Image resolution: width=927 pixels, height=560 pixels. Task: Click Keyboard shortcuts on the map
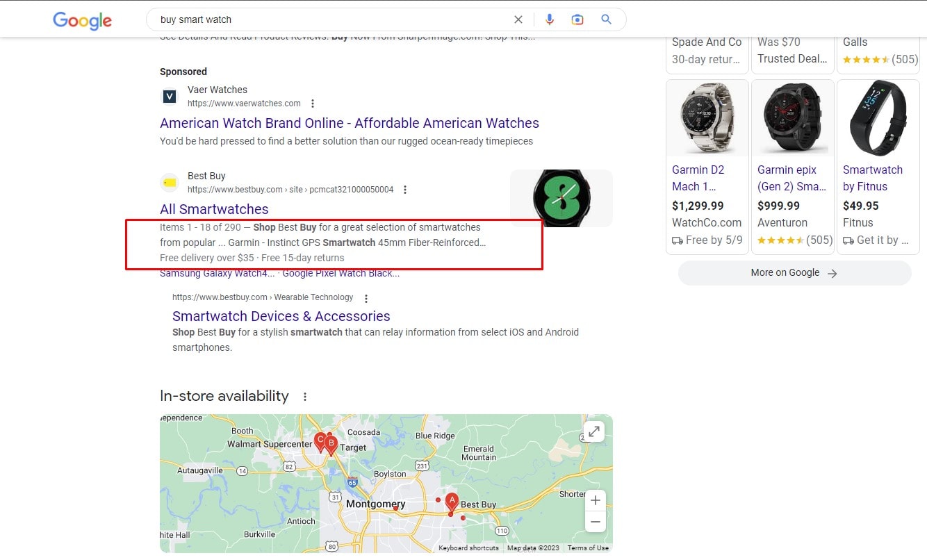coord(468,548)
